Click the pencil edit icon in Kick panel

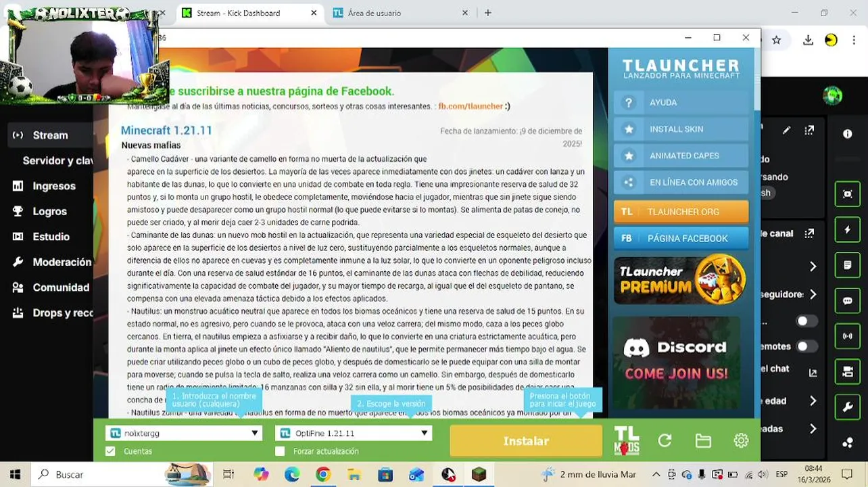point(786,131)
